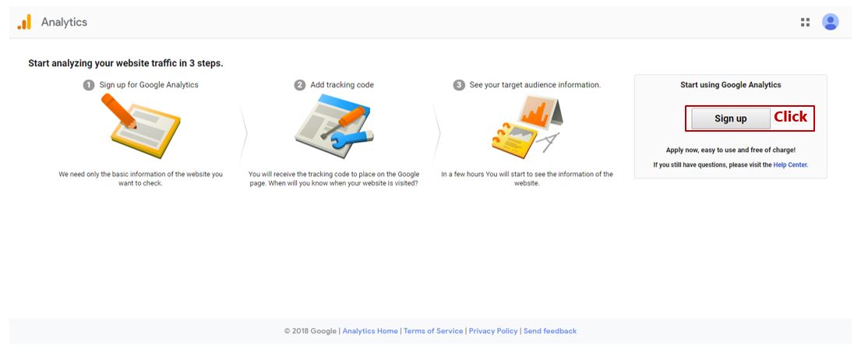868x353 pixels.
Task: Click the pencil and notepad sign-up illustration
Action: 141,125
